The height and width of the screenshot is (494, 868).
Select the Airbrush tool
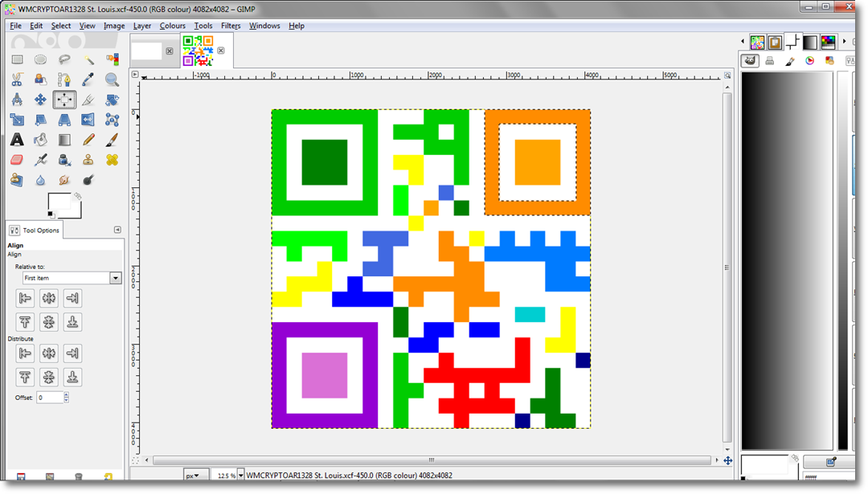coord(40,160)
